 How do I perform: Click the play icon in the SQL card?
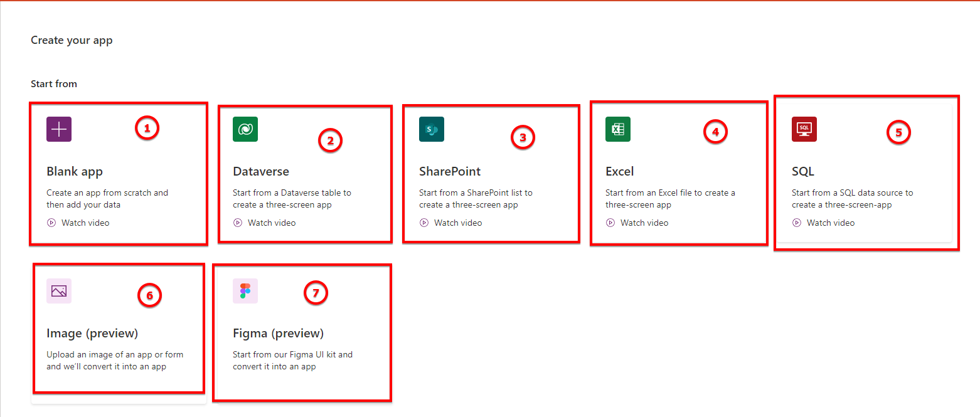797,222
